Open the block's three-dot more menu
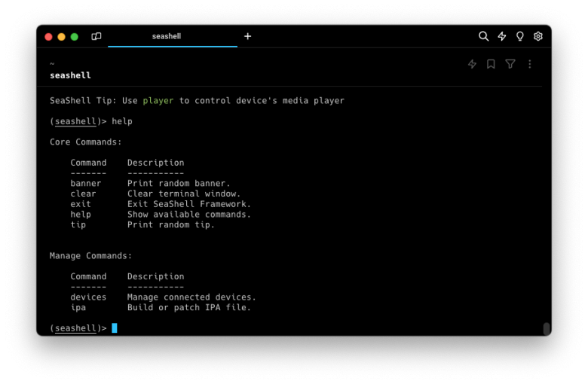Image resolution: width=588 pixels, height=384 pixels. pos(529,64)
